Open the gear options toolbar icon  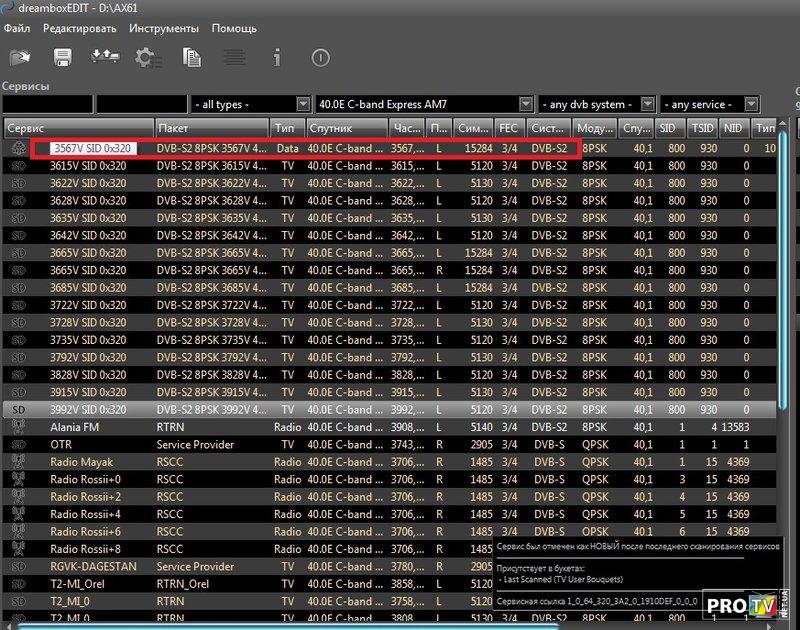tap(149, 59)
